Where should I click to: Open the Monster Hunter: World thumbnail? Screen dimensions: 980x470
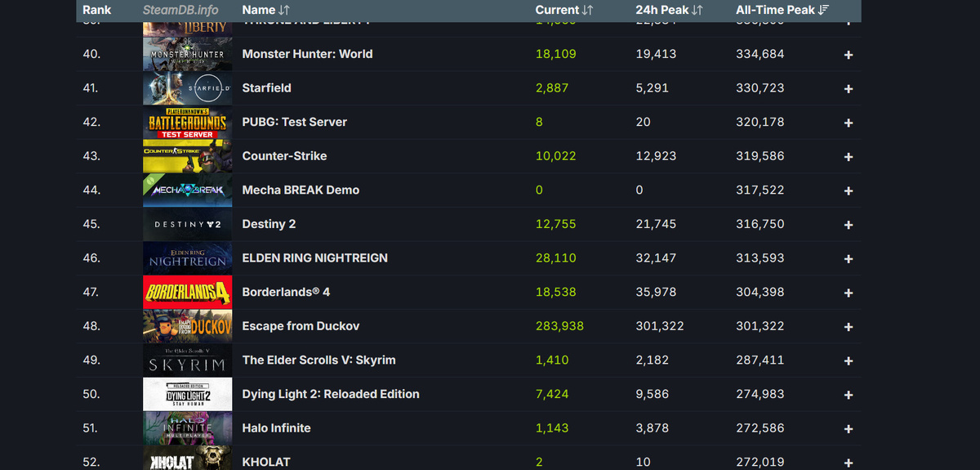click(x=188, y=54)
